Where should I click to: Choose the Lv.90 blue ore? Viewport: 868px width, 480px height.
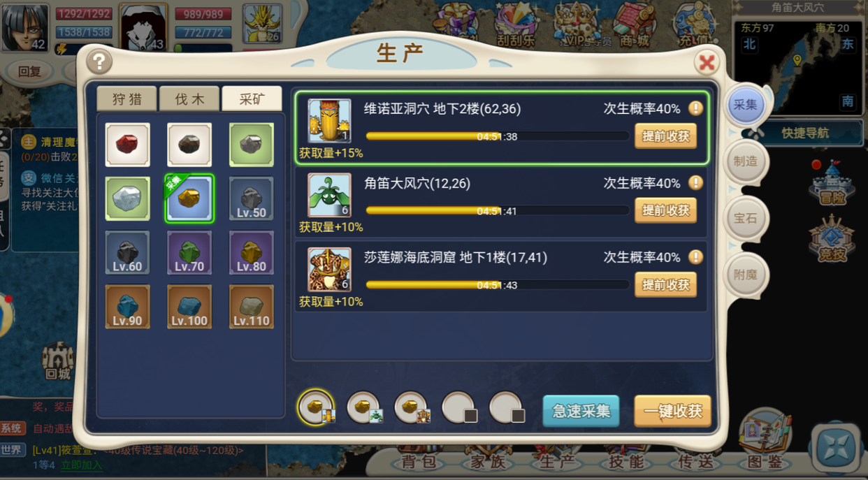[127, 306]
